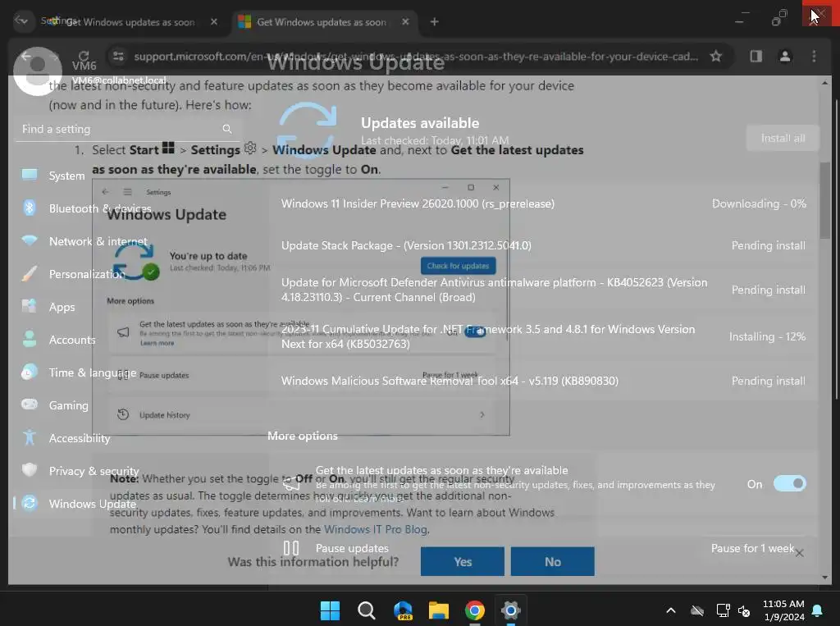The width and height of the screenshot is (840, 626).
Task: Click Downloading - 0% status text
Action: pyautogui.click(x=759, y=203)
